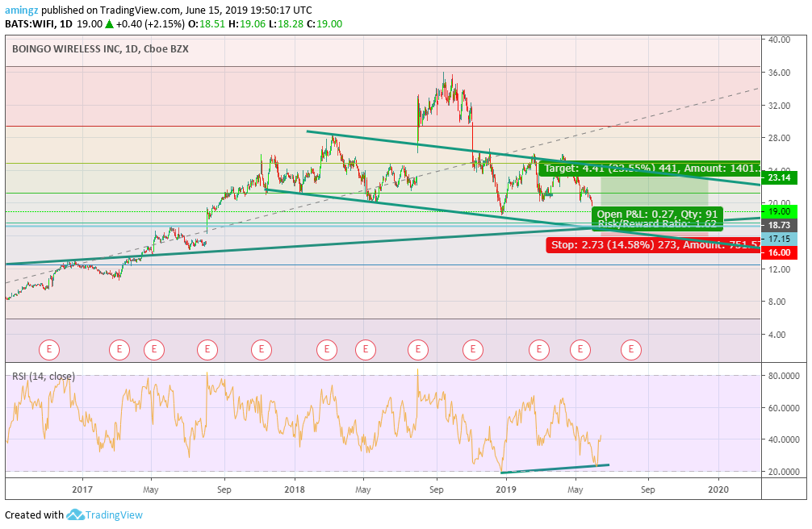The image size is (812, 529).
Task: Select the Open P&L: 0.27, Qty: 91 label
Action: 657,214
